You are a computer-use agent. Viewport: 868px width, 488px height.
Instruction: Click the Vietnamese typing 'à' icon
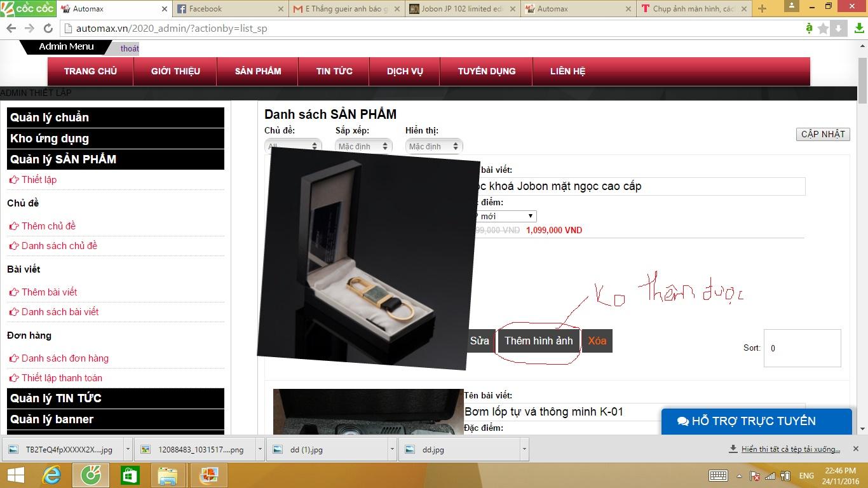[x=809, y=29]
